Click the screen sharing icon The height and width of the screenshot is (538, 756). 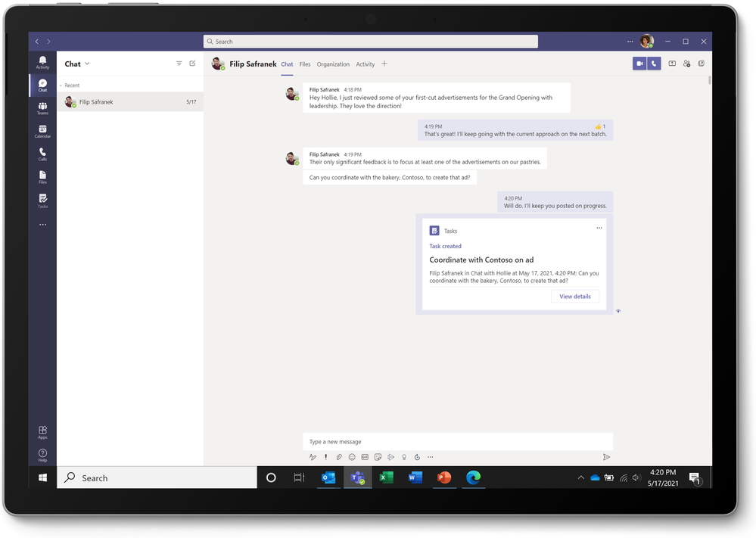point(672,64)
